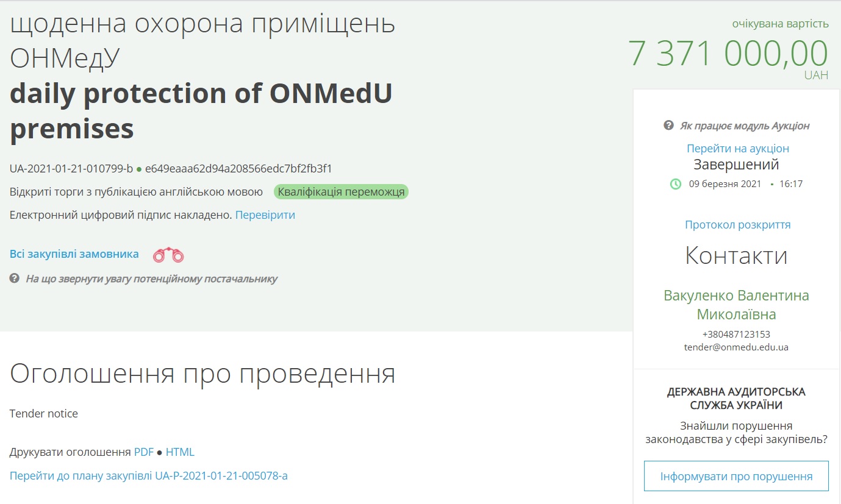The height and width of the screenshot is (504, 841).
Task: Click the Як працює модуль Аукціон text
Action: tap(745, 126)
